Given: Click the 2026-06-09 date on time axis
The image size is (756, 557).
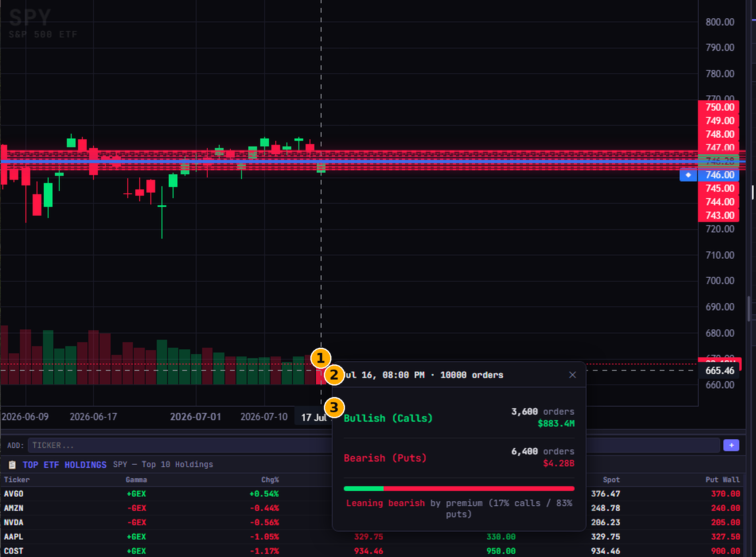Looking at the screenshot, I should [x=25, y=417].
